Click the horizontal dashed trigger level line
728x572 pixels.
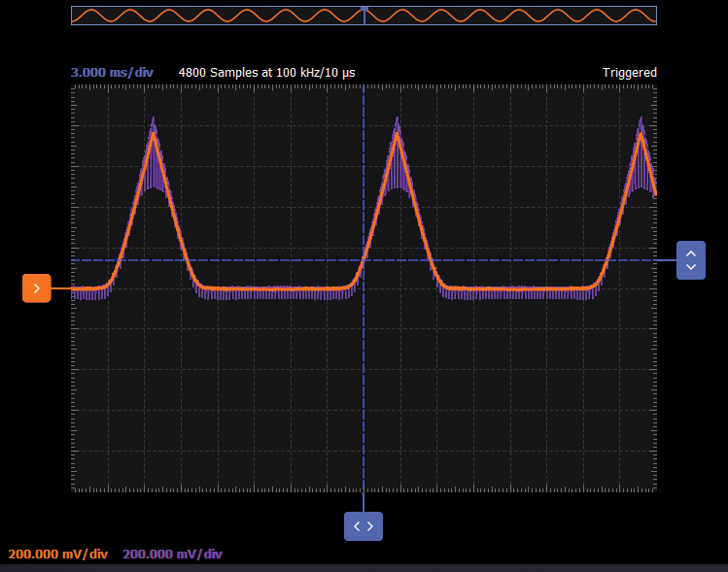pyautogui.click(x=243, y=260)
